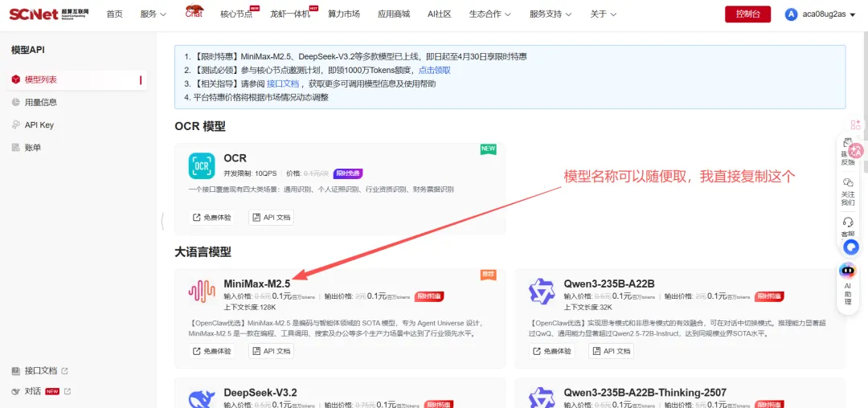Expand the 关于 dropdown menu

604,14
